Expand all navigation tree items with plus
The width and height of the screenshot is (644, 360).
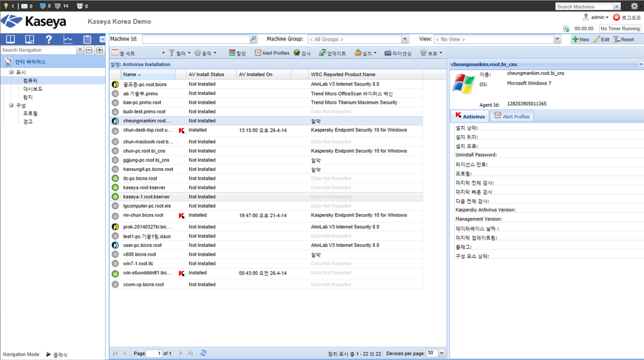99,50
